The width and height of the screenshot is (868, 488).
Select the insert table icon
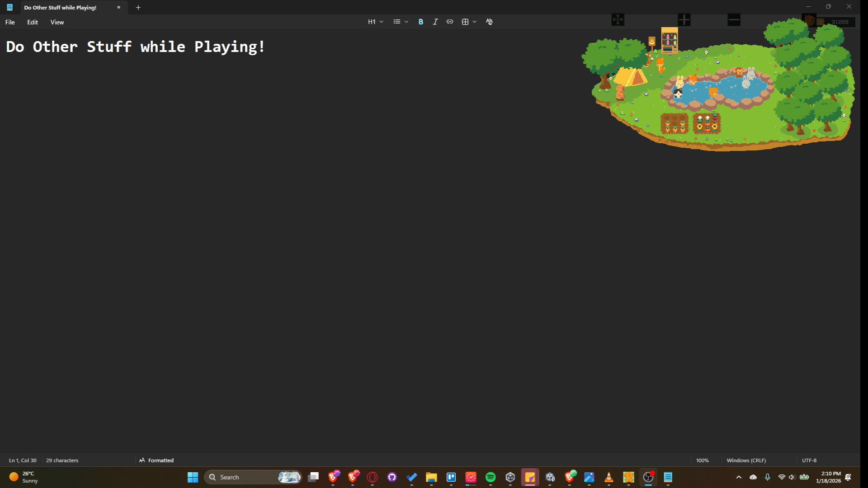tap(465, 21)
